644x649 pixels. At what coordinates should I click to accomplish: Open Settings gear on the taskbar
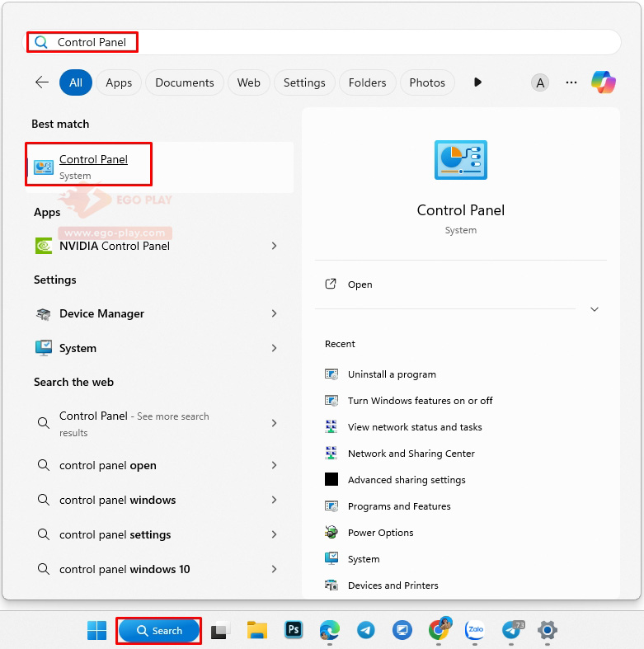pos(548,630)
